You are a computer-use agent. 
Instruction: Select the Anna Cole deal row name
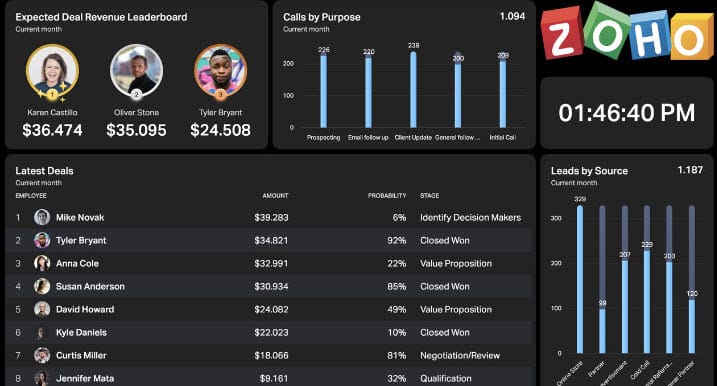(77, 263)
